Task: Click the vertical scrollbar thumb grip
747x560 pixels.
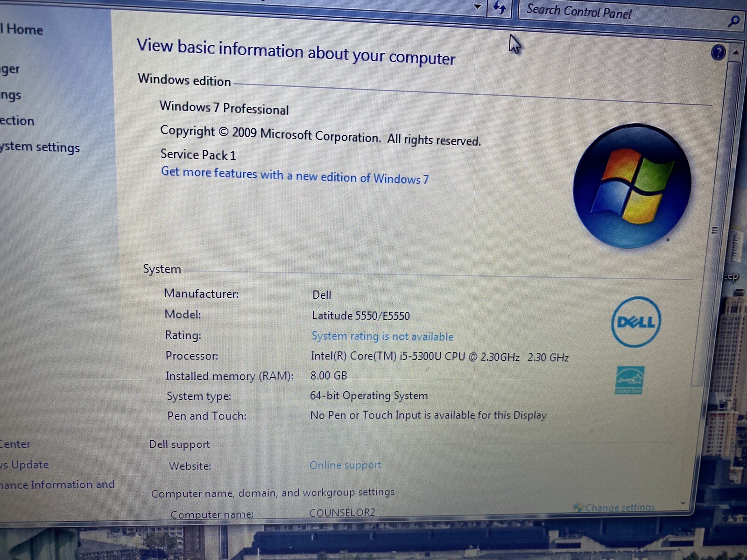Action: (x=714, y=230)
